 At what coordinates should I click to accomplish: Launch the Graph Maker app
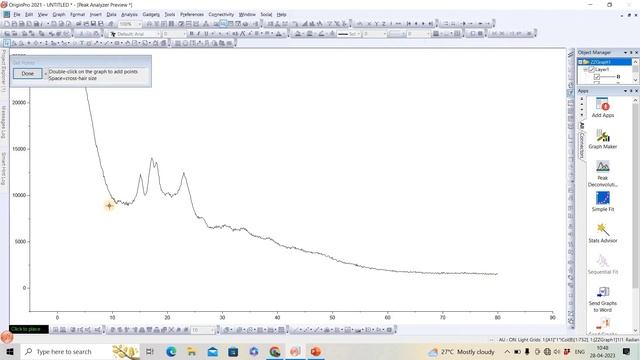pyautogui.click(x=602, y=139)
